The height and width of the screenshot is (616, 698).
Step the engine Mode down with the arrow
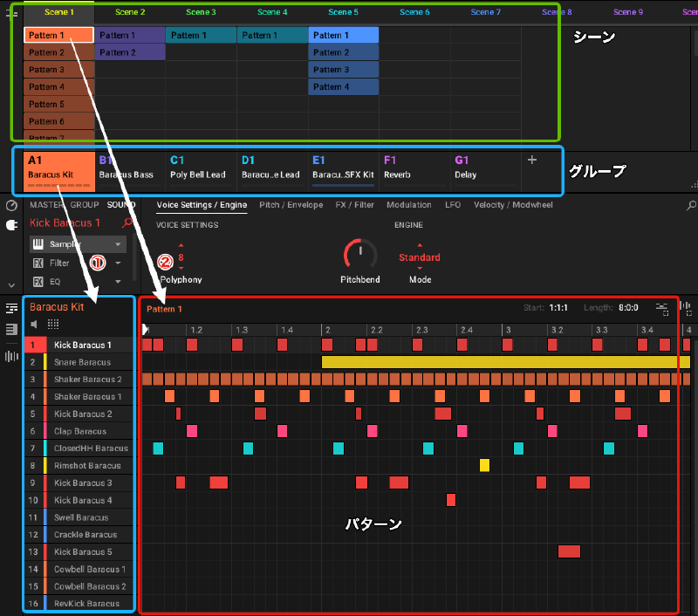click(420, 268)
